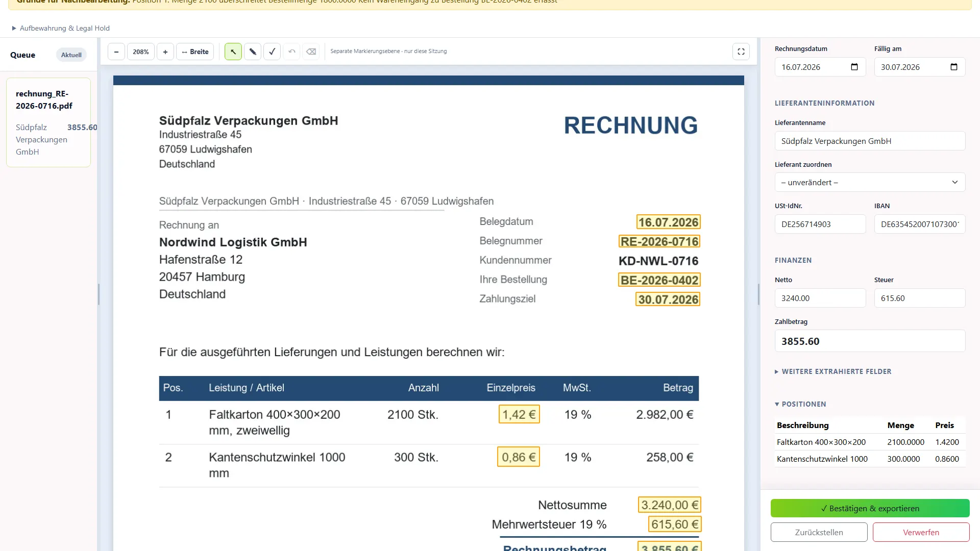Image resolution: width=980 pixels, height=551 pixels.
Task: Select the Aktuell queue filter
Action: point(71,55)
